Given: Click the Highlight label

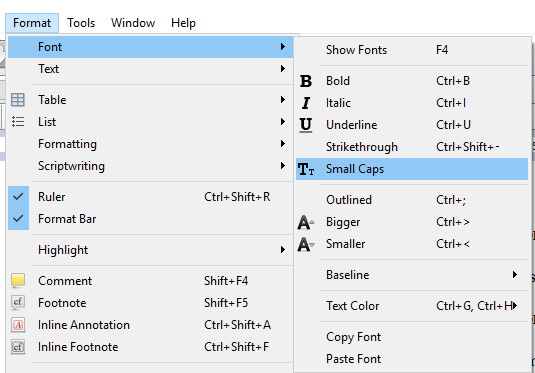Looking at the screenshot, I should [63, 250].
